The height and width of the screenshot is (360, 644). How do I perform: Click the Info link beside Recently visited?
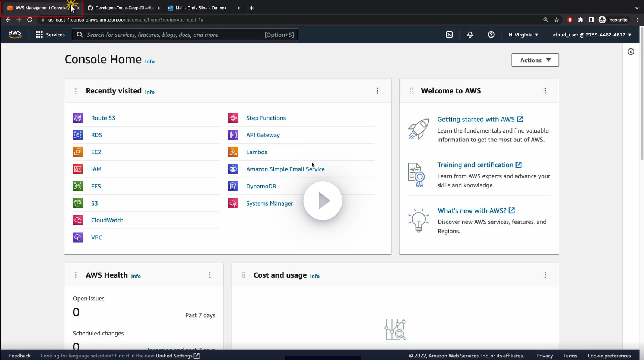150,92
